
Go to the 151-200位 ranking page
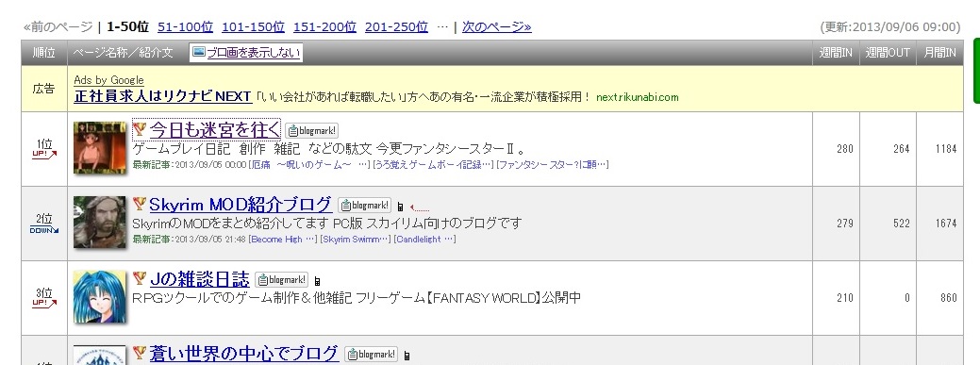pyautogui.click(x=324, y=26)
